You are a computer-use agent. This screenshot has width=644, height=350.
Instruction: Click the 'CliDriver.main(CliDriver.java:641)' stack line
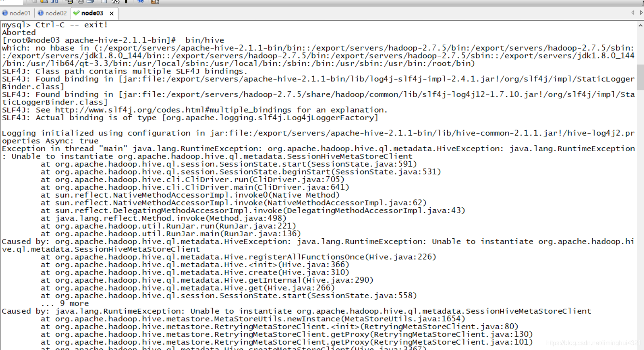pos(195,187)
